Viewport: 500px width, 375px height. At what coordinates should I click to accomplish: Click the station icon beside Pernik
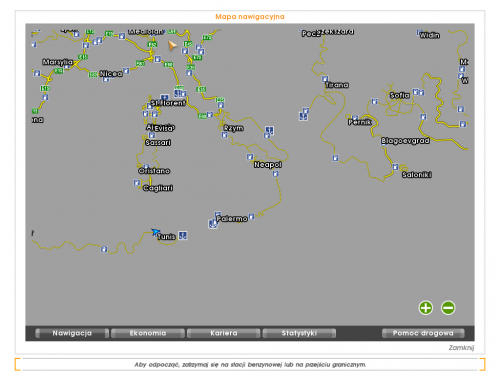coord(355,118)
